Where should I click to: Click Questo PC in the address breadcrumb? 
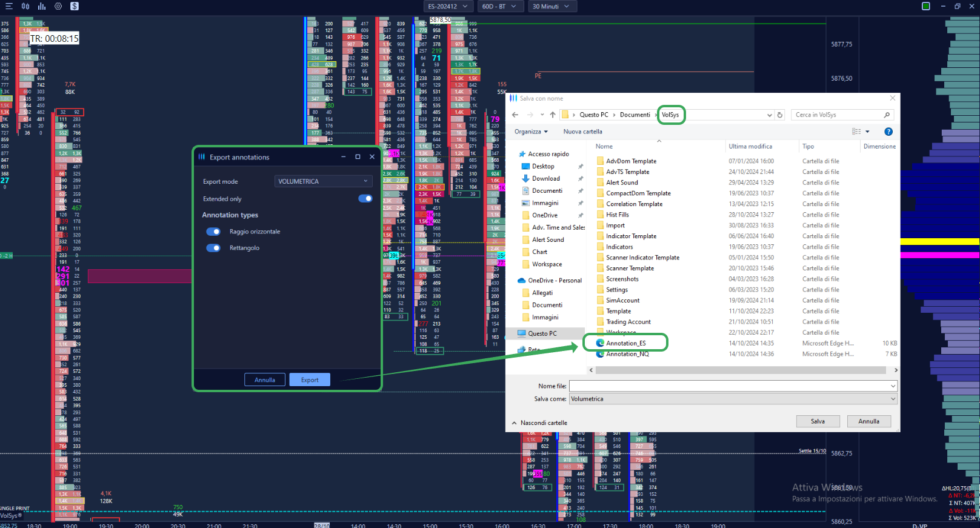pyautogui.click(x=594, y=115)
